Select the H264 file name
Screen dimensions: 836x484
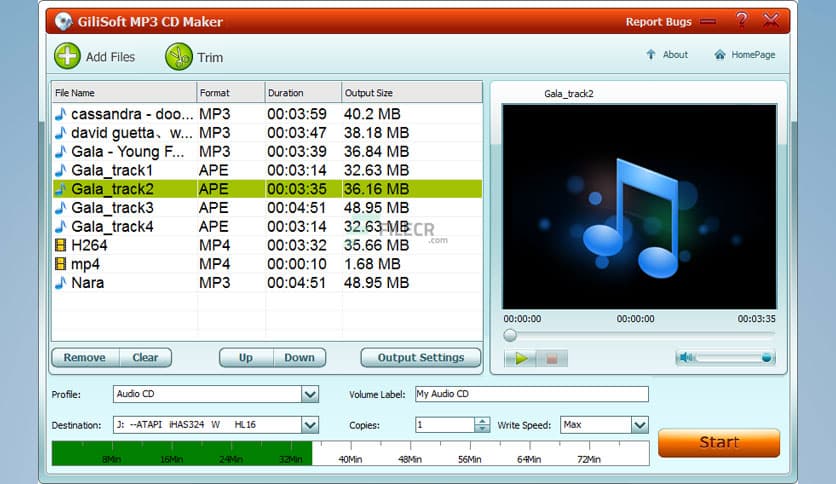(89, 245)
